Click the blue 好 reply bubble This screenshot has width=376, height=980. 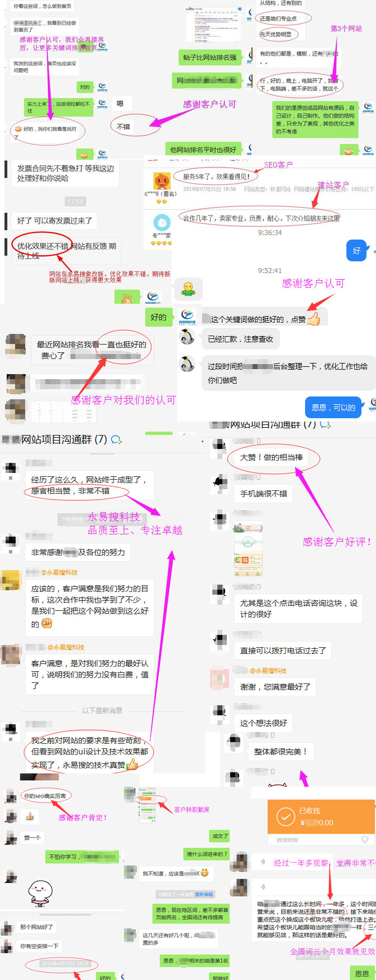tap(356, 251)
